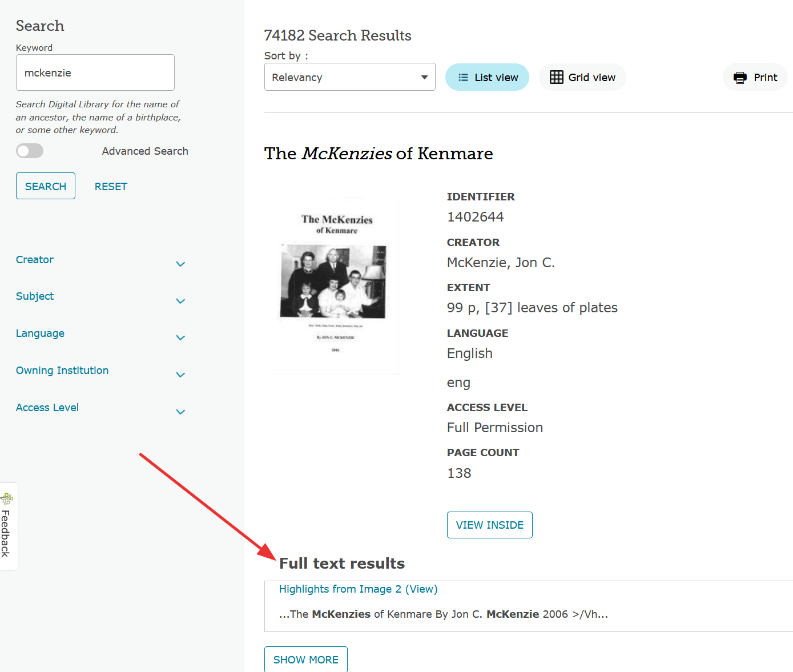Expand the Creator filter chevron
Viewport: 793px width, 672px height.
[180, 264]
